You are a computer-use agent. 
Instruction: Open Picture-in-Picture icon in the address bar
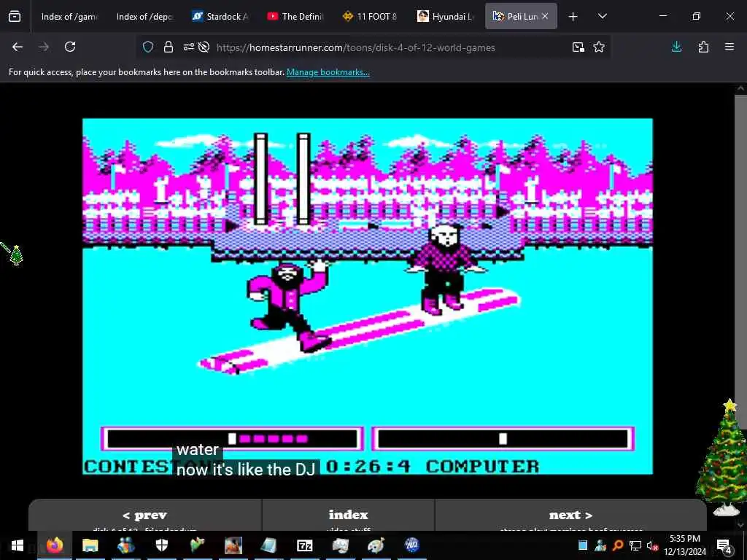pos(578,47)
